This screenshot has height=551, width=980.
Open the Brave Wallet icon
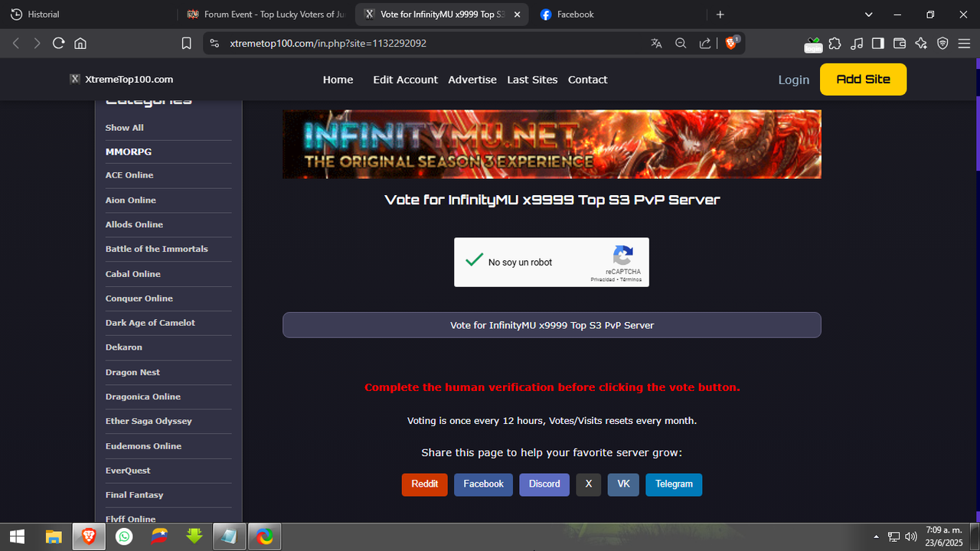point(900,44)
